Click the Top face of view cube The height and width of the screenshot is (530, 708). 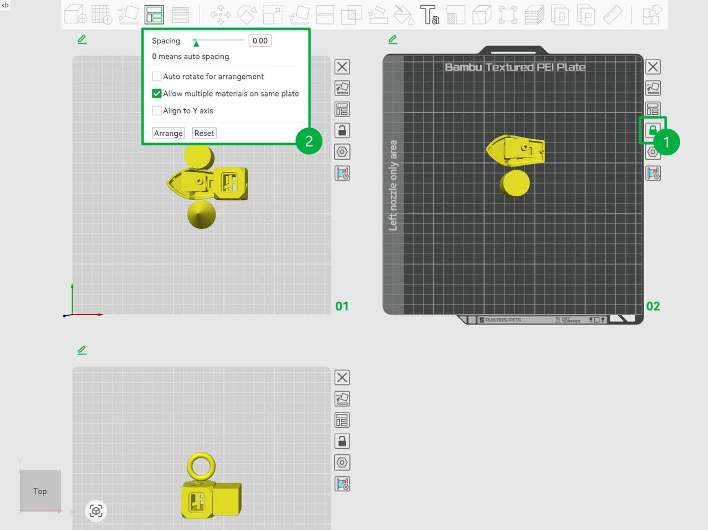click(x=40, y=491)
